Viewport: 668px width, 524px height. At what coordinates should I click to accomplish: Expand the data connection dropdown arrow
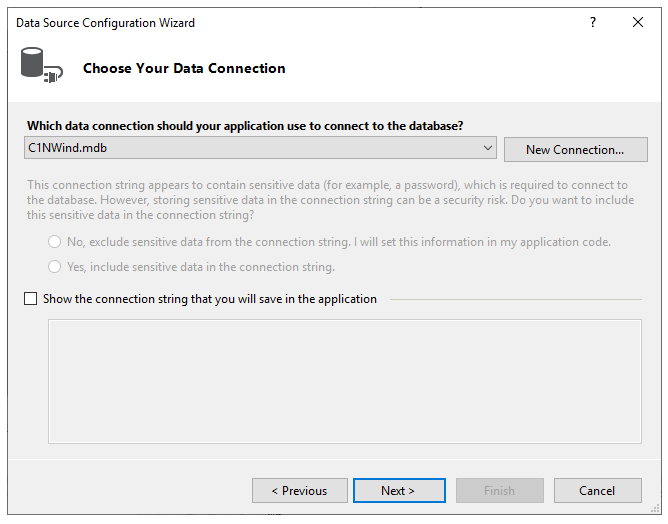[488, 148]
